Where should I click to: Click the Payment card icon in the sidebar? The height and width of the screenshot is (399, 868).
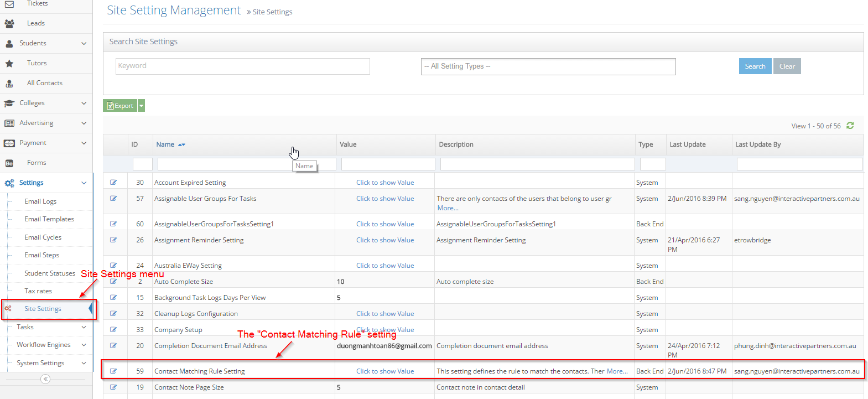point(9,143)
